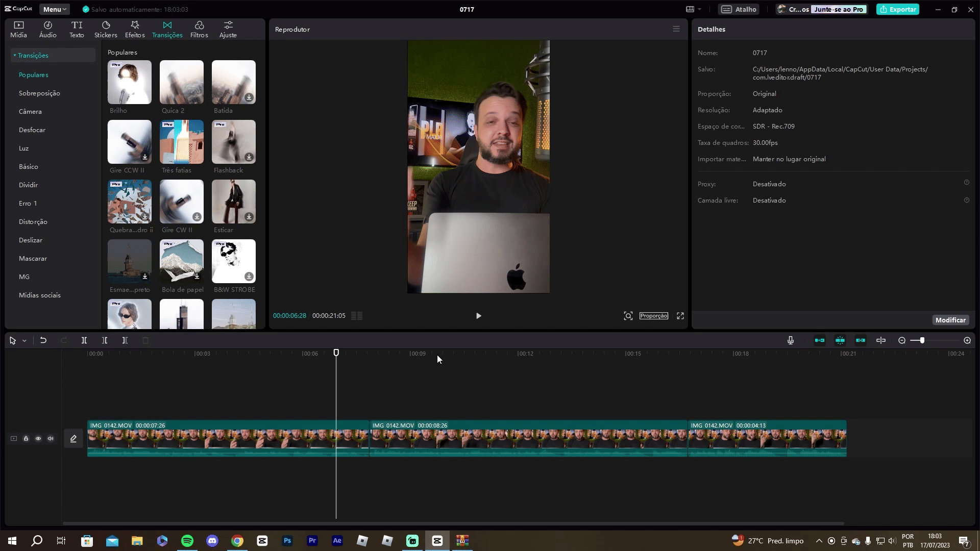Viewport: 980px width, 551px height.
Task: Adjust the timeline zoom slider handle
Action: point(922,340)
